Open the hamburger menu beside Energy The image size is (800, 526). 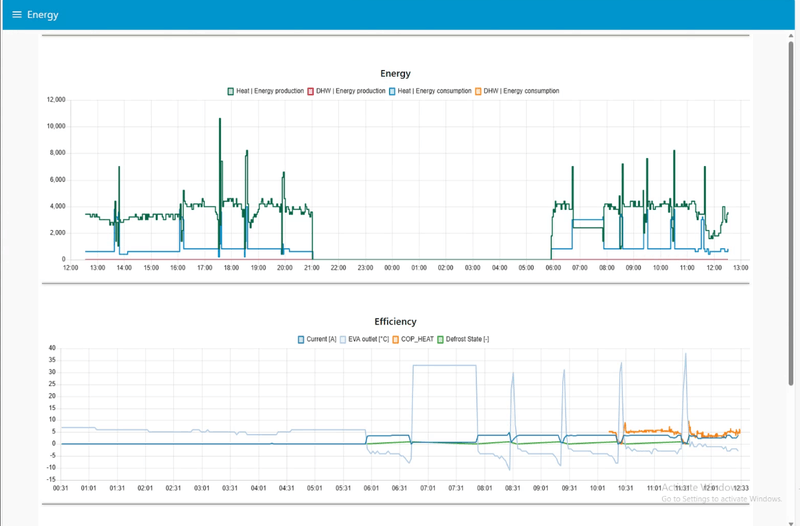[x=17, y=15]
